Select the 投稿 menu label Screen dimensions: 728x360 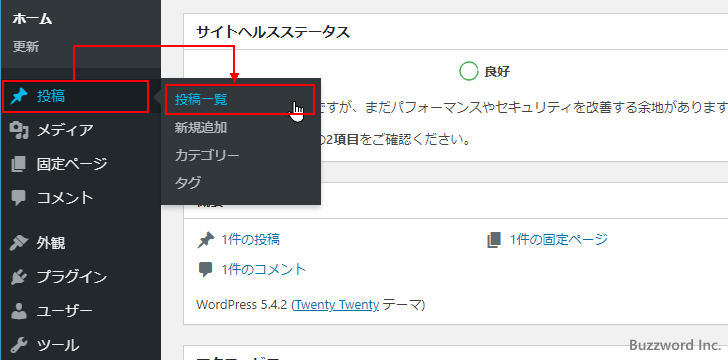(51, 97)
